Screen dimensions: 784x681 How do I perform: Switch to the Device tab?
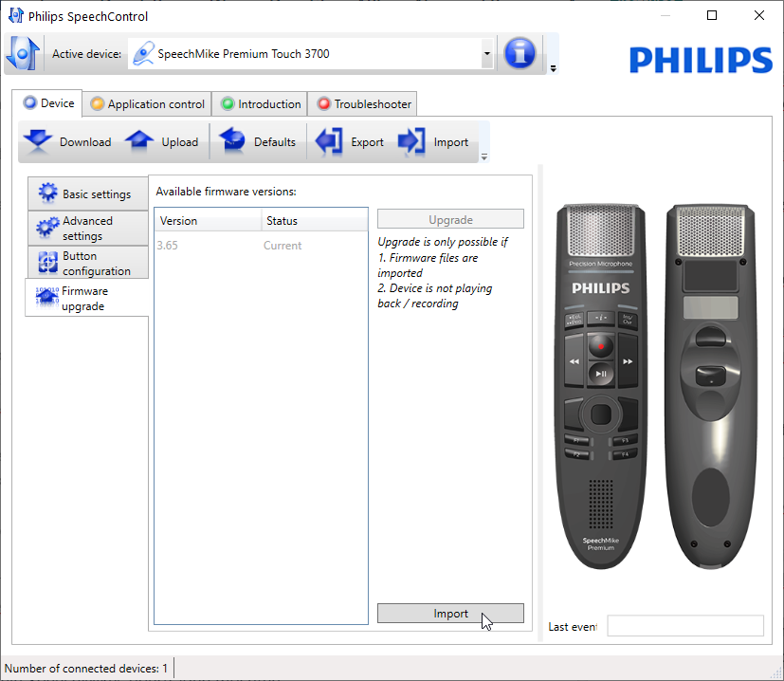[x=48, y=103]
